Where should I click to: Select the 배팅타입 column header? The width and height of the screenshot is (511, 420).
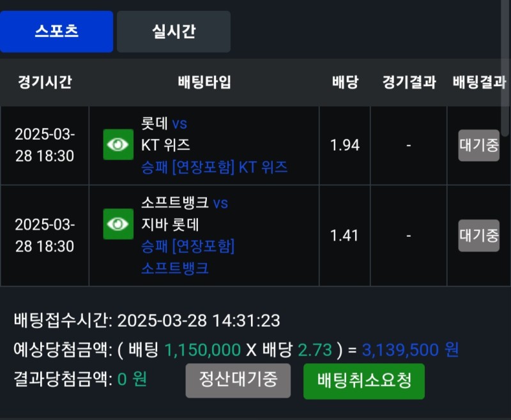[204, 82]
